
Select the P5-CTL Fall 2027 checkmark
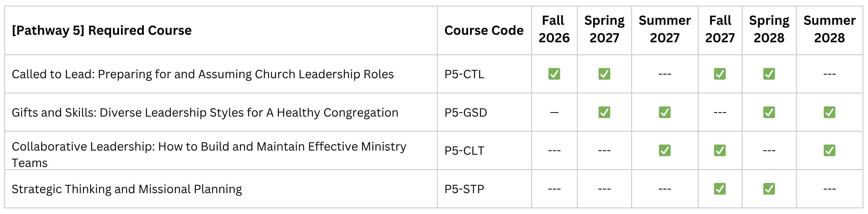point(720,74)
